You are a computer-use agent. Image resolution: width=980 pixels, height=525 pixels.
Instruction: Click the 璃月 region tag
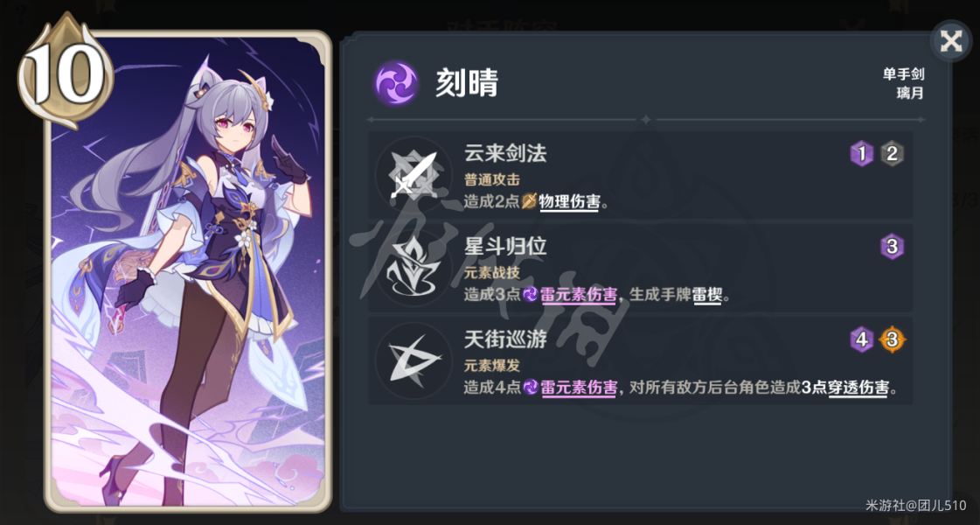coord(910,93)
